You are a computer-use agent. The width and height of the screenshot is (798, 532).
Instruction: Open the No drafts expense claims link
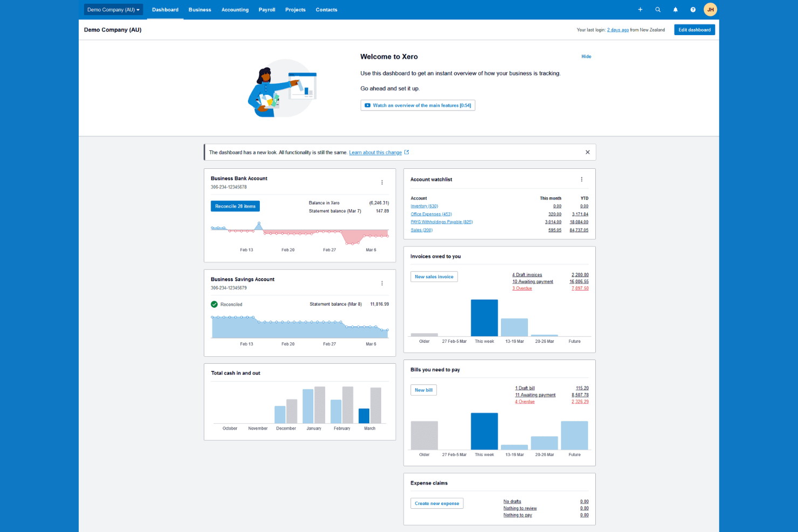(x=512, y=502)
